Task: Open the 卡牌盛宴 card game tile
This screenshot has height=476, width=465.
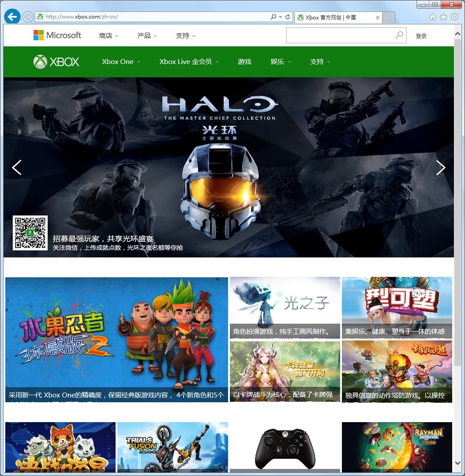Action: 285,372
